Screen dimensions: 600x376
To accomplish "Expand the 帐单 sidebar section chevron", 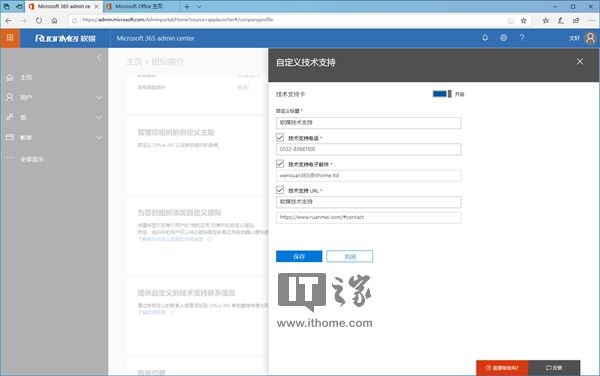I will [x=99, y=138].
